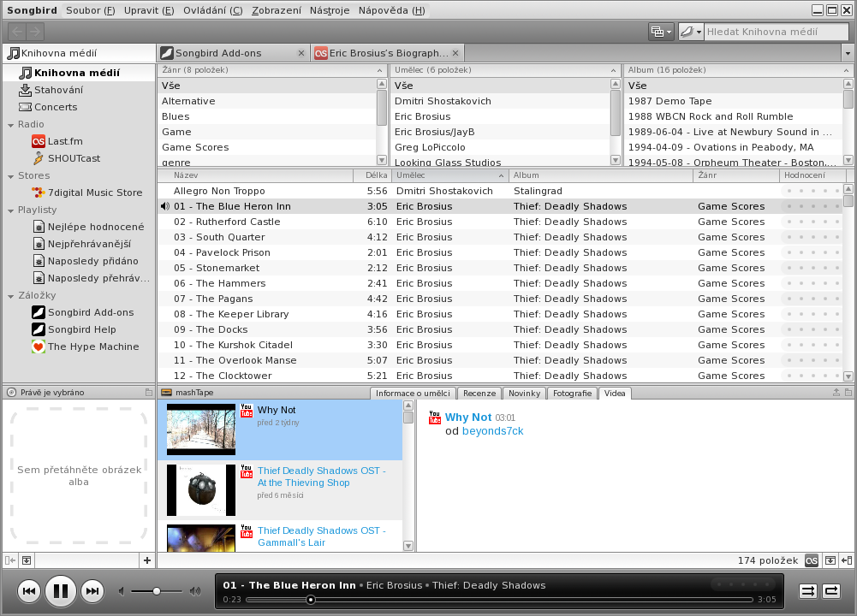Collapse the Radio section

pos(10,125)
